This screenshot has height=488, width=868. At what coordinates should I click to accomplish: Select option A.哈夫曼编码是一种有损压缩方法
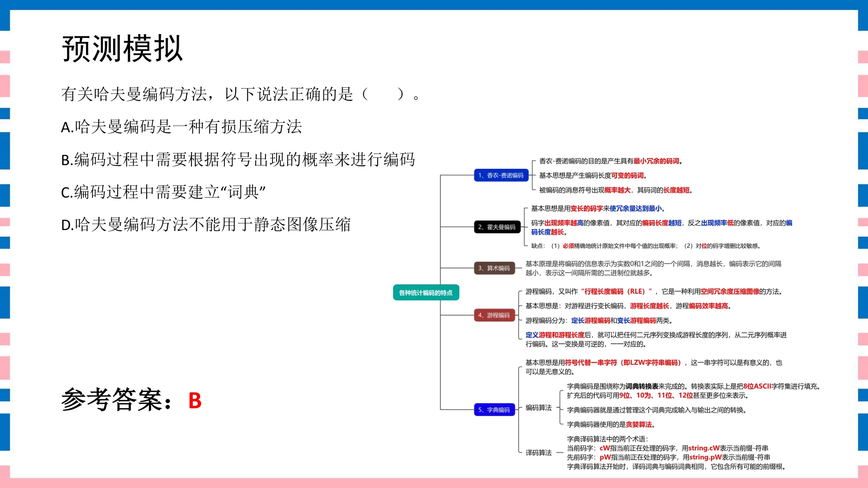(181, 127)
